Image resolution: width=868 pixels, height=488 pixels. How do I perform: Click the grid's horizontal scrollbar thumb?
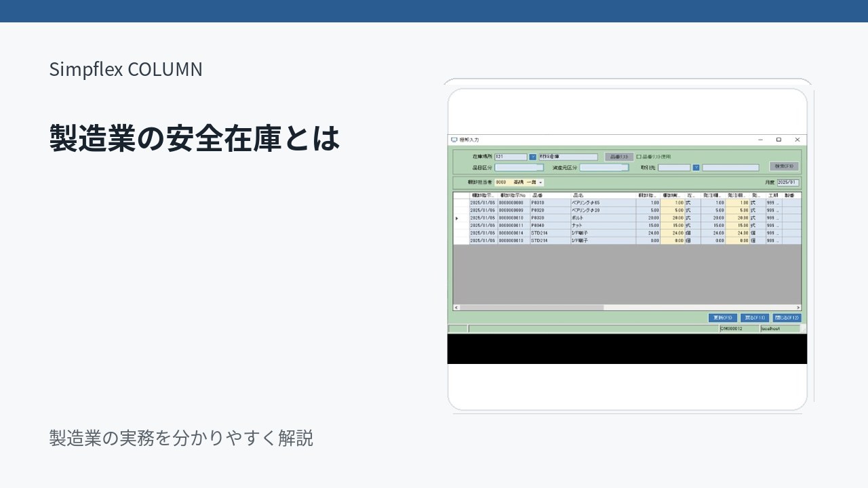pyautogui.click(x=532, y=308)
